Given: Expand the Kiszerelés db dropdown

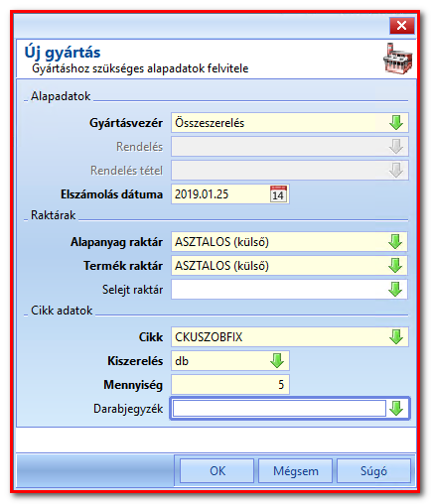Looking at the screenshot, I should (x=277, y=361).
